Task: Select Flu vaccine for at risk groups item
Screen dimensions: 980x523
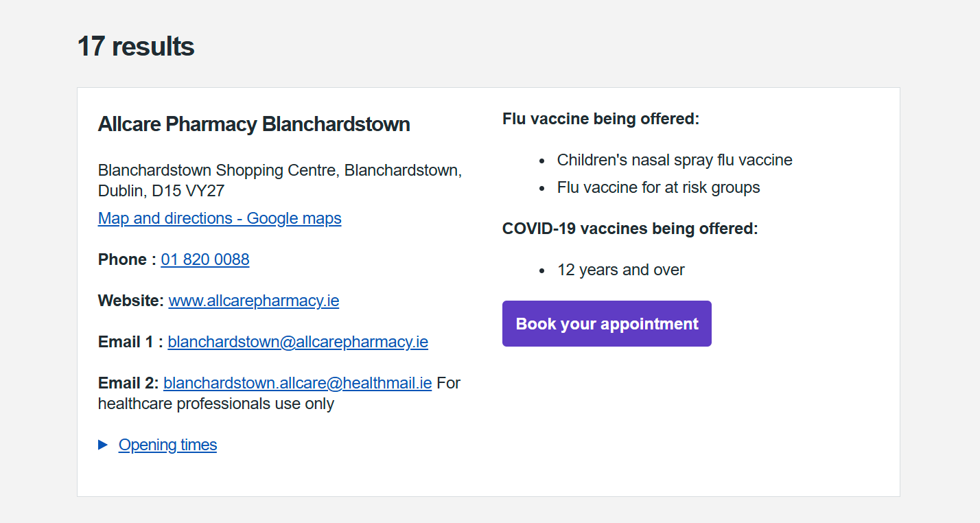Action: (x=659, y=187)
